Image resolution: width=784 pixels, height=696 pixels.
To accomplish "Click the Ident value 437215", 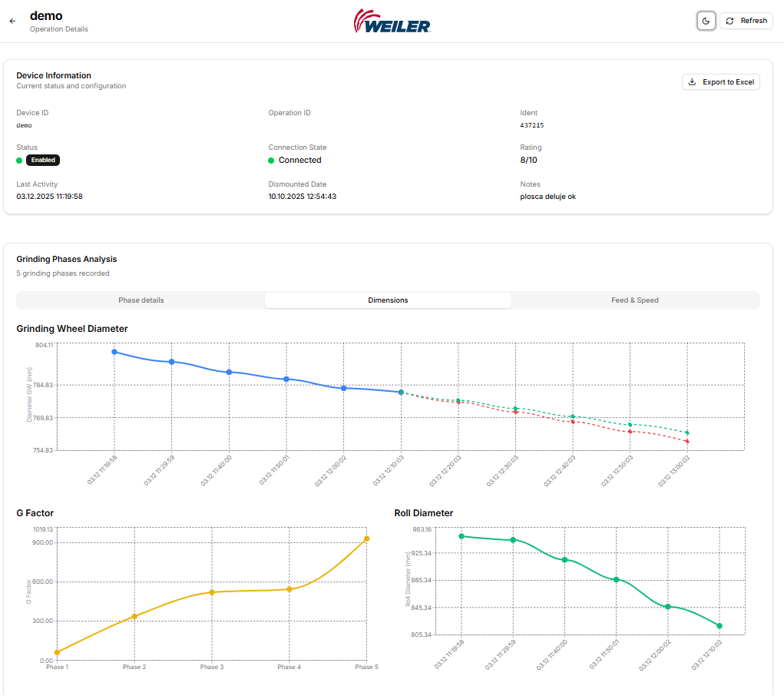I will pyautogui.click(x=532, y=125).
